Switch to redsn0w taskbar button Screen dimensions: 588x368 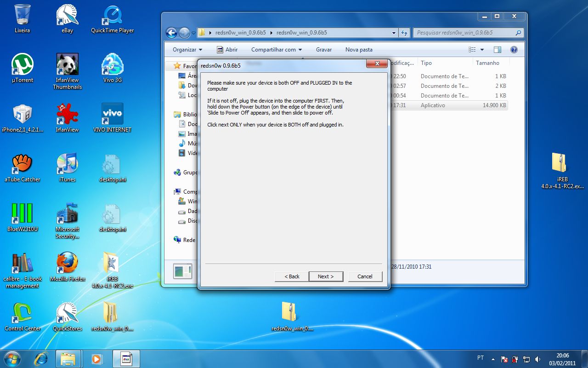pos(126,359)
